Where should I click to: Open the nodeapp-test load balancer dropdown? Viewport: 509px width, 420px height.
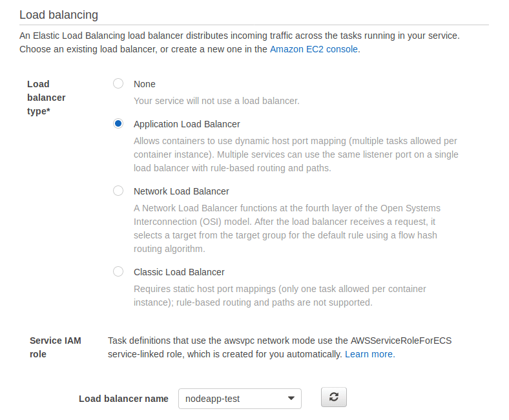[x=239, y=399]
